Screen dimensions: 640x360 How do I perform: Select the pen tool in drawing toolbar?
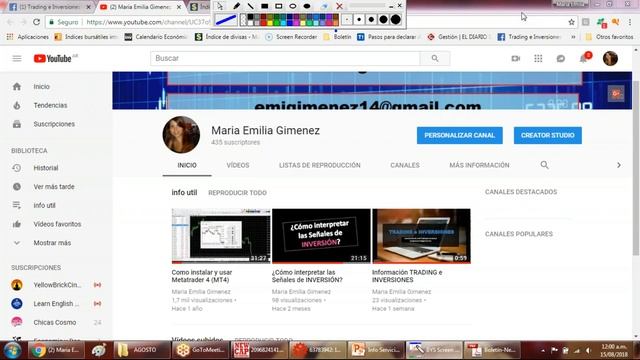tap(236, 6)
